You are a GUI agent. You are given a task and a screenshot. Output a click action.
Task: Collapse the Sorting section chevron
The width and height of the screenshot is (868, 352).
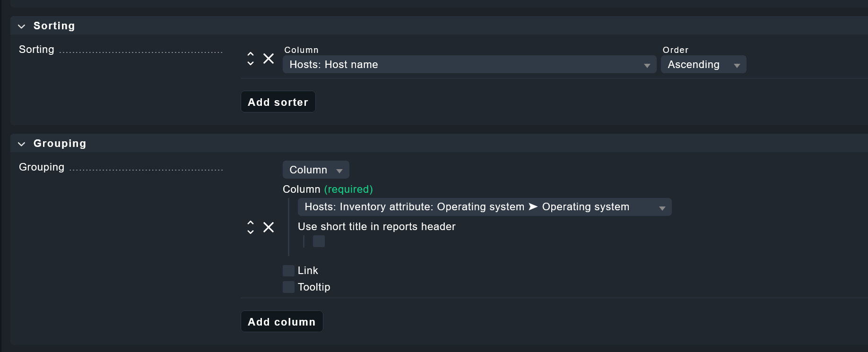[x=21, y=26]
